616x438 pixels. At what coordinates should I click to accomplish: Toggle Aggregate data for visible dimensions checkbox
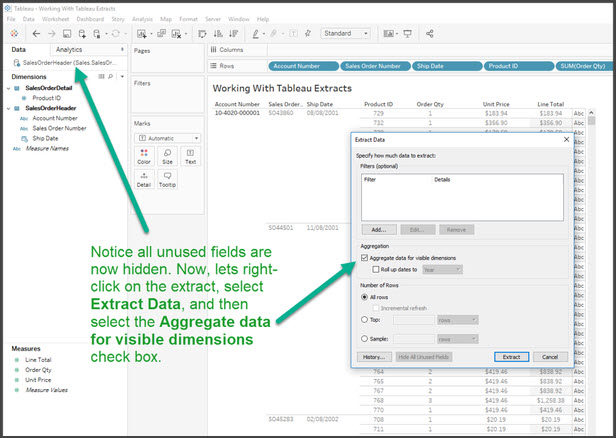tap(362, 257)
